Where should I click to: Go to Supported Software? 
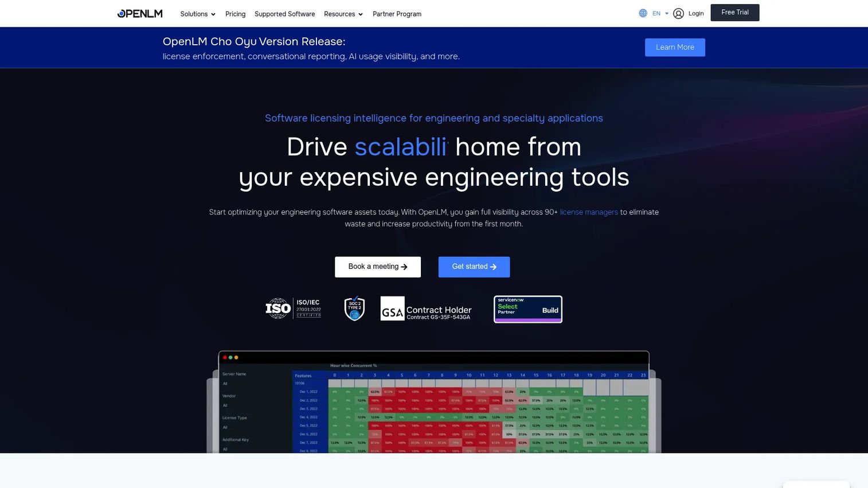tap(285, 14)
